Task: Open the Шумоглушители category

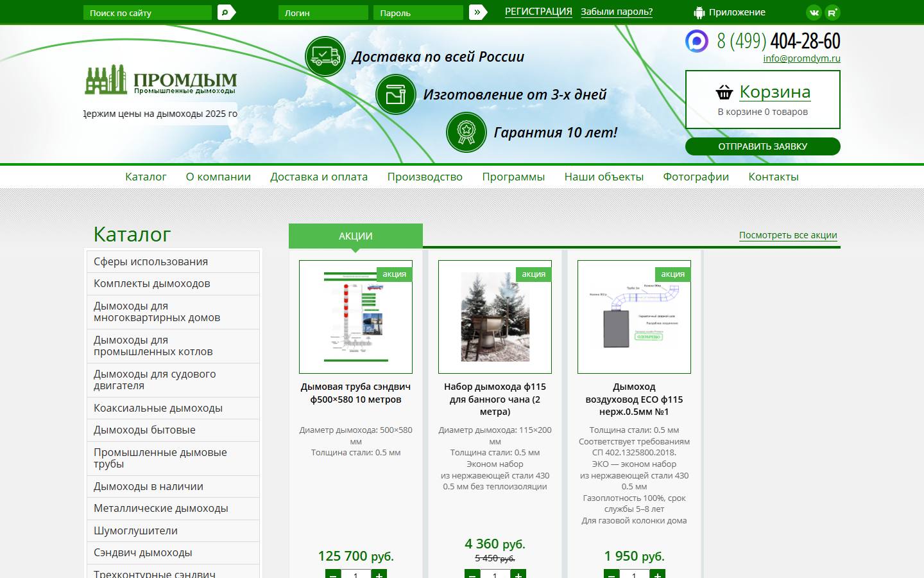Action: [173, 530]
